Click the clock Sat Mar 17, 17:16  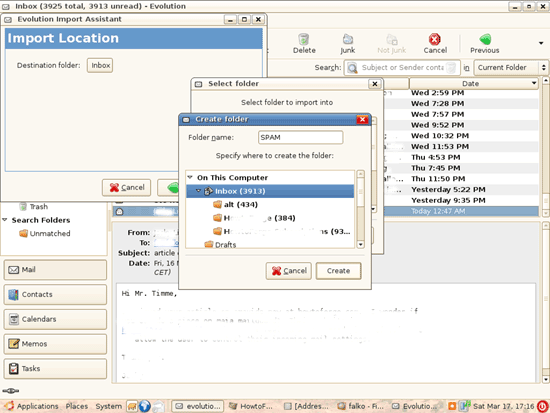tap(503, 406)
